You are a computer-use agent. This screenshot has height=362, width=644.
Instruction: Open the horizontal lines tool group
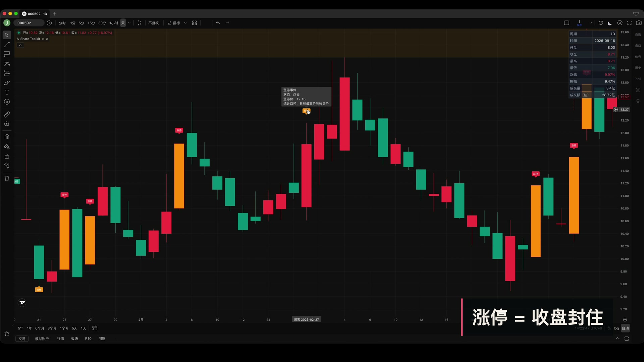(7, 54)
